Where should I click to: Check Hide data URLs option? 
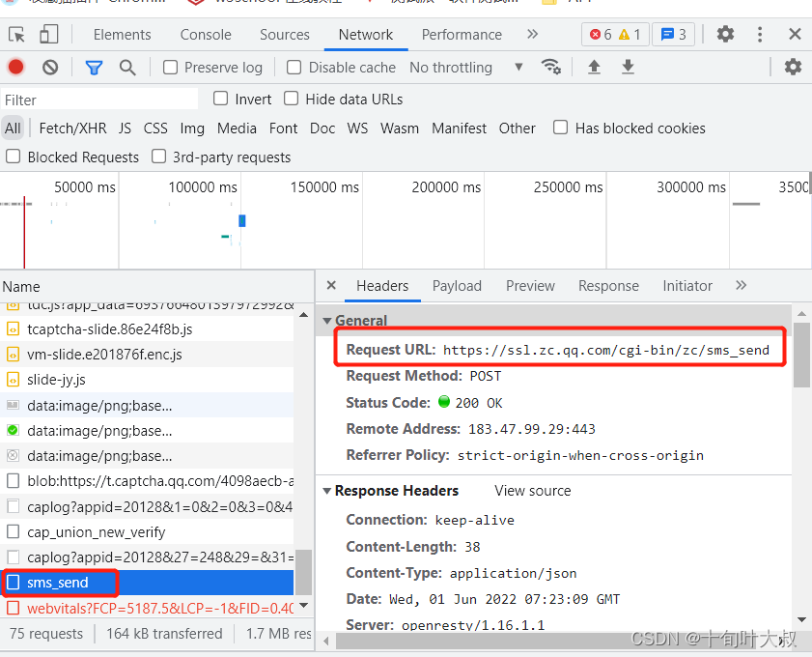(x=291, y=99)
